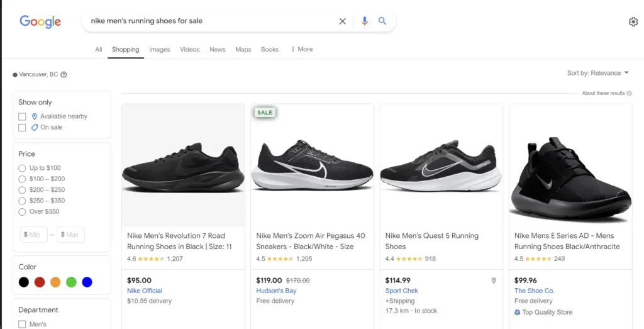This screenshot has height=329, width=644.
Task: Open Nike Men's Revolution 7 product title
Action: tap(179, 241)
